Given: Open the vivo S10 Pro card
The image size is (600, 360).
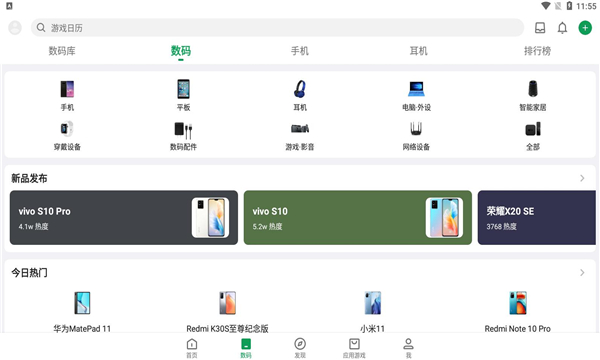Looking at the screenshot, I should (124, 218).
